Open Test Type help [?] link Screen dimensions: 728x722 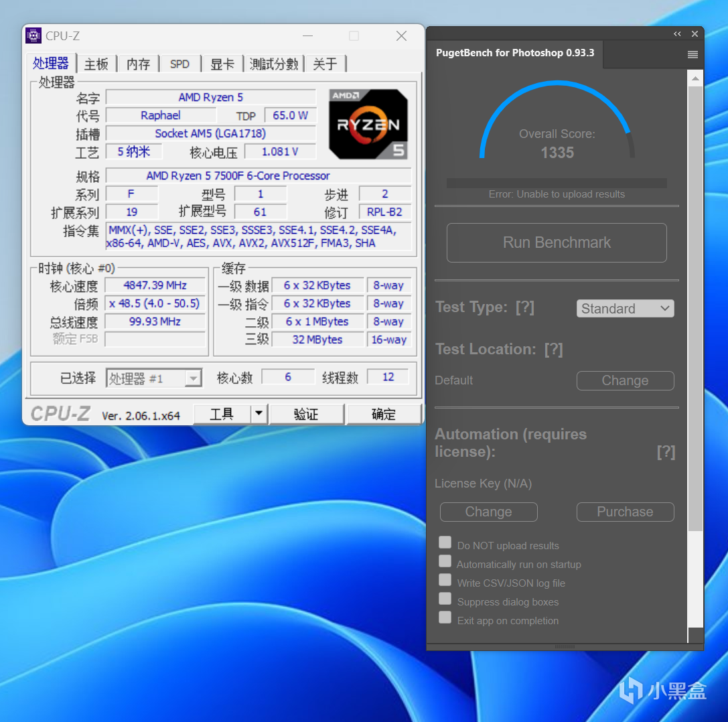click(x=524, y=307)
